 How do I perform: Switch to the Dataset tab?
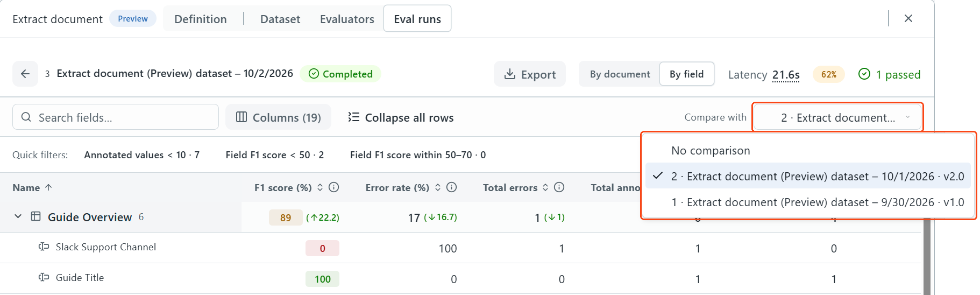tap(280, 19)
